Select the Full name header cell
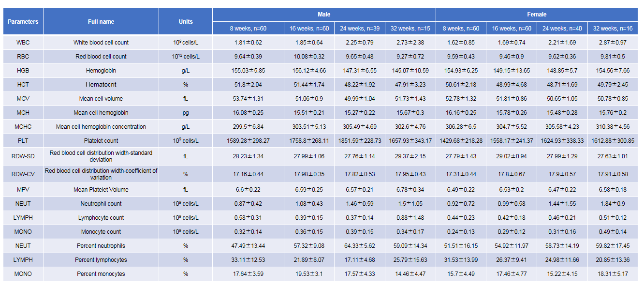The height and width of the screenshot is (288, 644). click(x=101, y=21)
